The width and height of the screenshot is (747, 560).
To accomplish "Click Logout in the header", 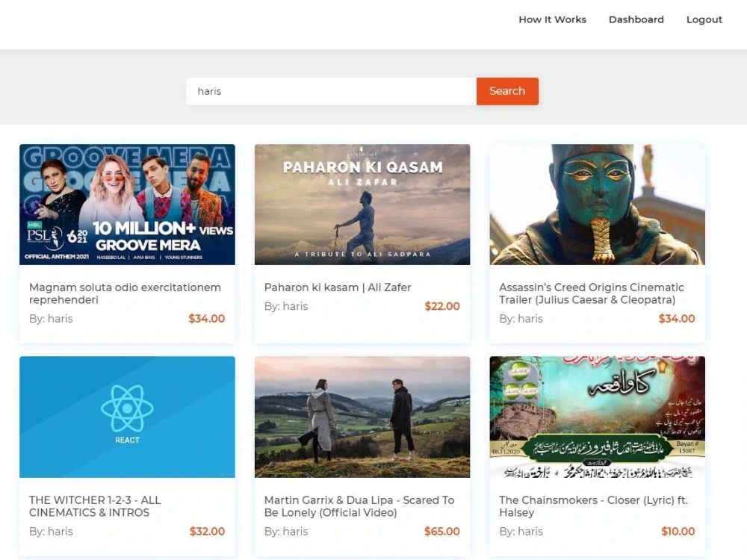I will point(704,19).
